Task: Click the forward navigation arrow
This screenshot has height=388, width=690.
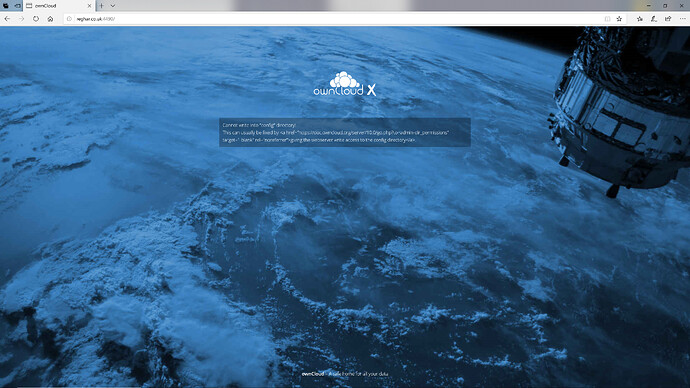Action: (21, 19)
